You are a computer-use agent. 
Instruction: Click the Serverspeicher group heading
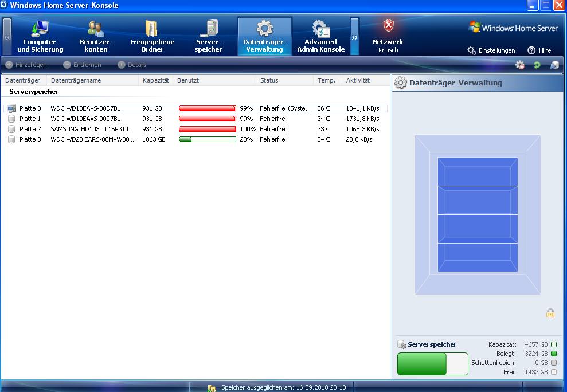(x=34, y=92)
